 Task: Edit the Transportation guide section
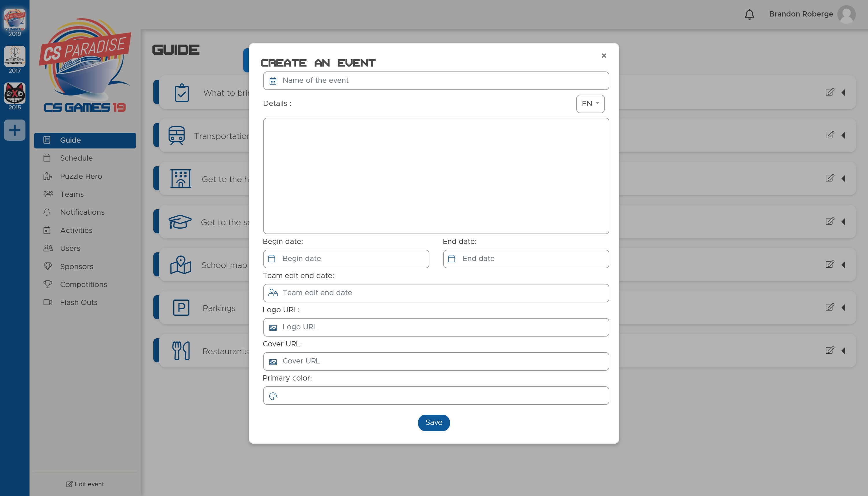830,135
